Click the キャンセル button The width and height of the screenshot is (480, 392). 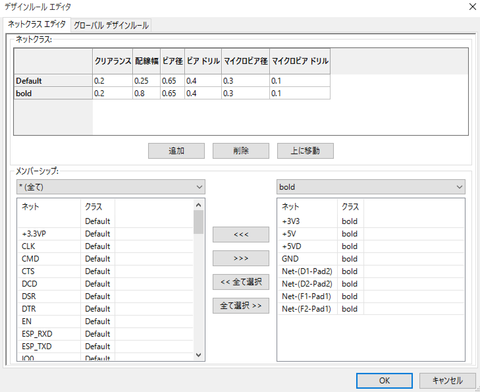click(x=447, y=381)
